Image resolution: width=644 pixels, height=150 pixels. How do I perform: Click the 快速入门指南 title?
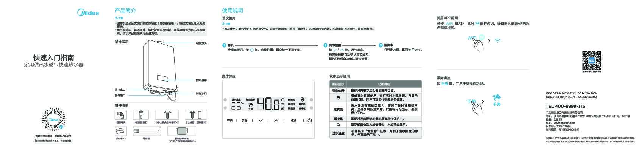tap(54, 58)
